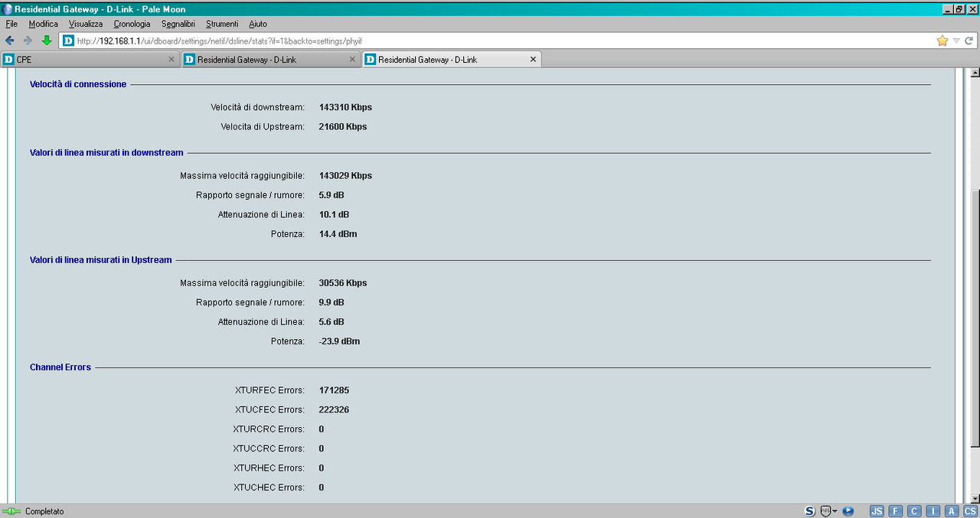Click the downstream power 14.4 dBm
Viewport: 980px width, 518px height.
pos(338,233)
